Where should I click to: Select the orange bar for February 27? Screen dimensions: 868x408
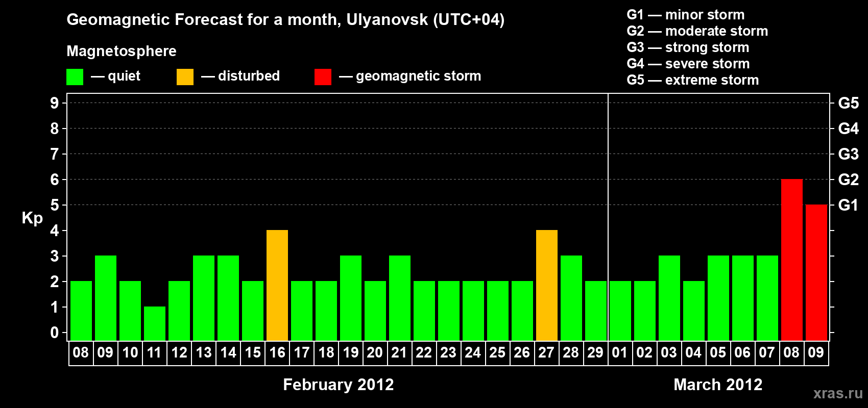[x=547, y=285]
